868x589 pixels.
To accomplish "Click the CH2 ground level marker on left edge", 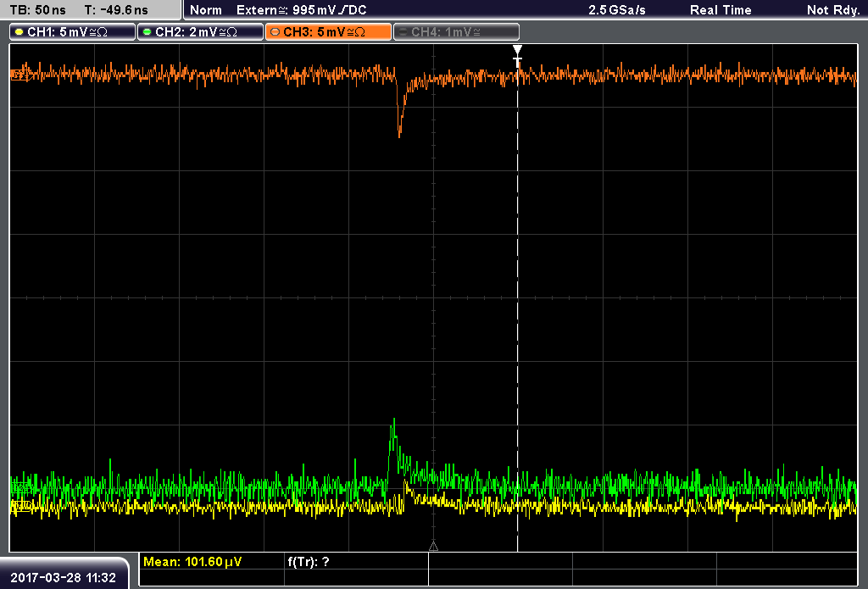I will pos(20,487).
